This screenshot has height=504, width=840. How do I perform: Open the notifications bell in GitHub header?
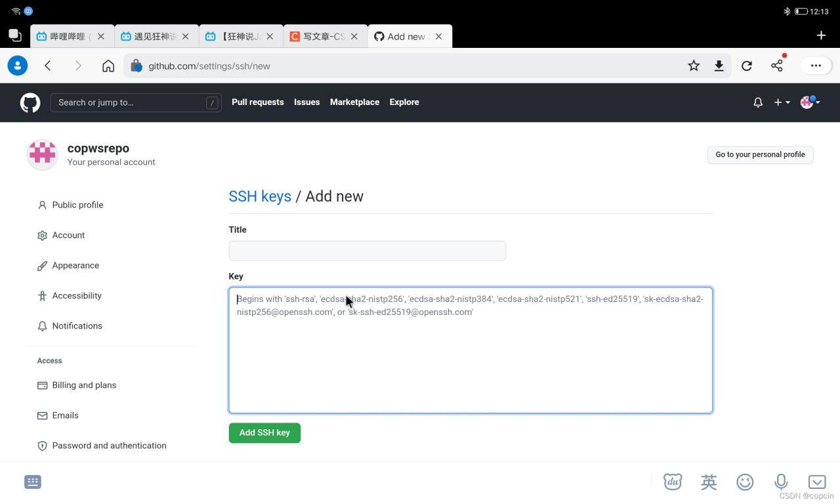(758, 102)
